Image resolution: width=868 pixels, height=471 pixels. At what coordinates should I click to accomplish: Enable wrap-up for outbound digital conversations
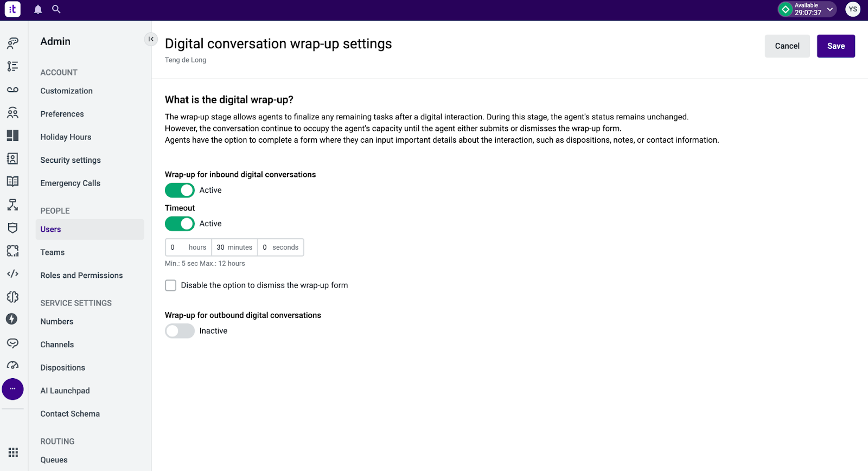tap(180, 331)
